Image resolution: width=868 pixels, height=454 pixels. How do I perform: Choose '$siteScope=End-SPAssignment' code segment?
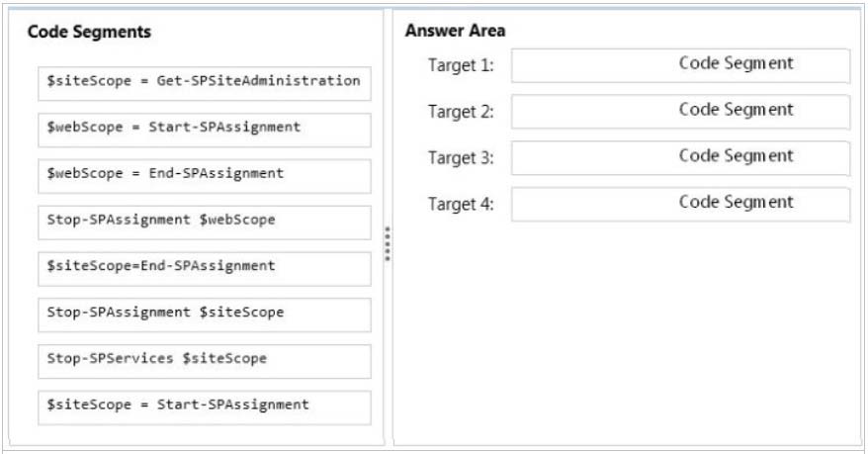pyautogui.click(x=205, y=268)
